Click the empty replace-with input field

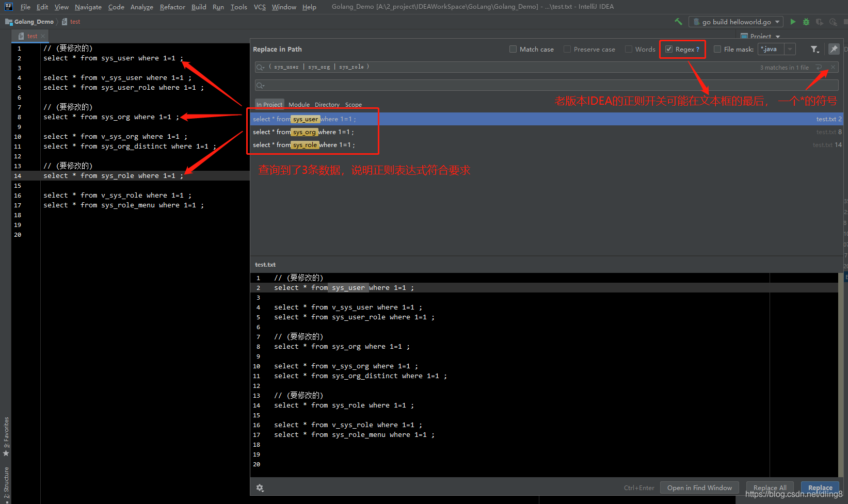coord(547,85)
